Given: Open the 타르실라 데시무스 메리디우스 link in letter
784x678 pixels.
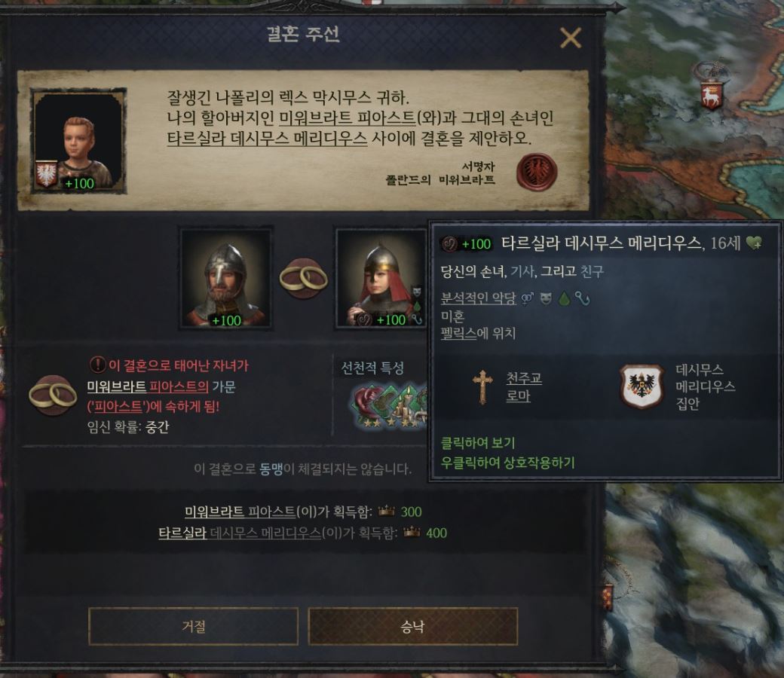Looking at the screenshot, I should (267, 138).
